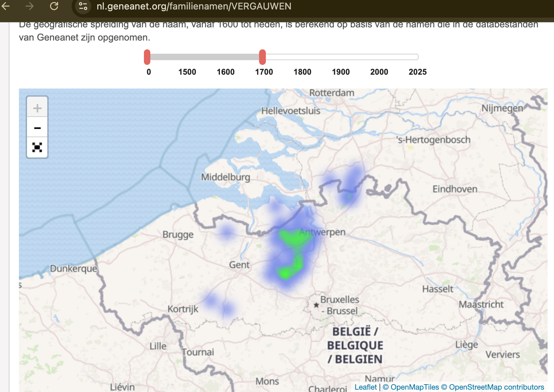Screen dimensions: 554x392
Task: Open site information icon in address bar
Action: pyautogui.click(x=83, y=6)
